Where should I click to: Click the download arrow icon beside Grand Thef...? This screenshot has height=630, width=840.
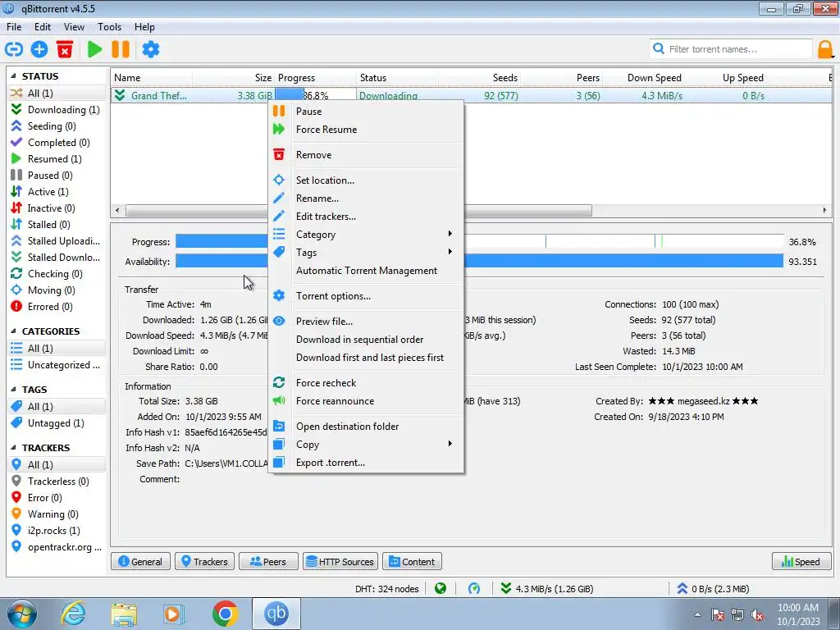pyautogui.click(x=120, y=95)
